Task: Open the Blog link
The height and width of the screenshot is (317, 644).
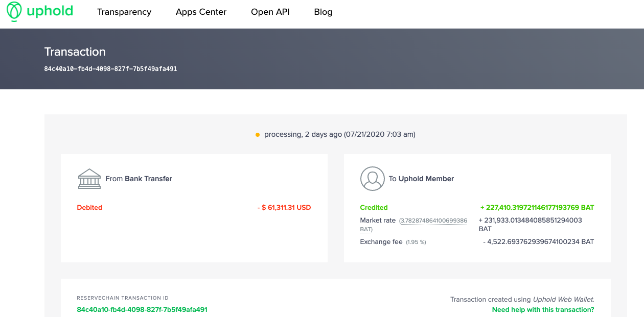Action: [323, 12]
